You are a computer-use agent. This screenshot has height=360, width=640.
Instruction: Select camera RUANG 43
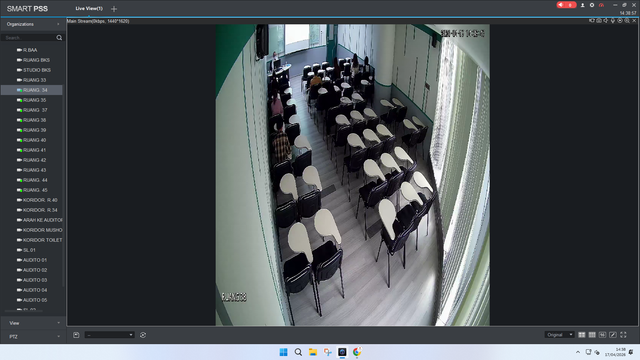point(34,170)
